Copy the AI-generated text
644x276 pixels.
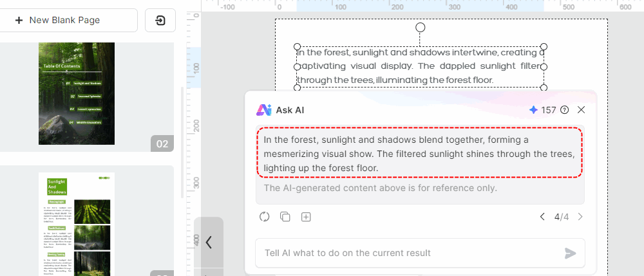click(x=285, y=217)
